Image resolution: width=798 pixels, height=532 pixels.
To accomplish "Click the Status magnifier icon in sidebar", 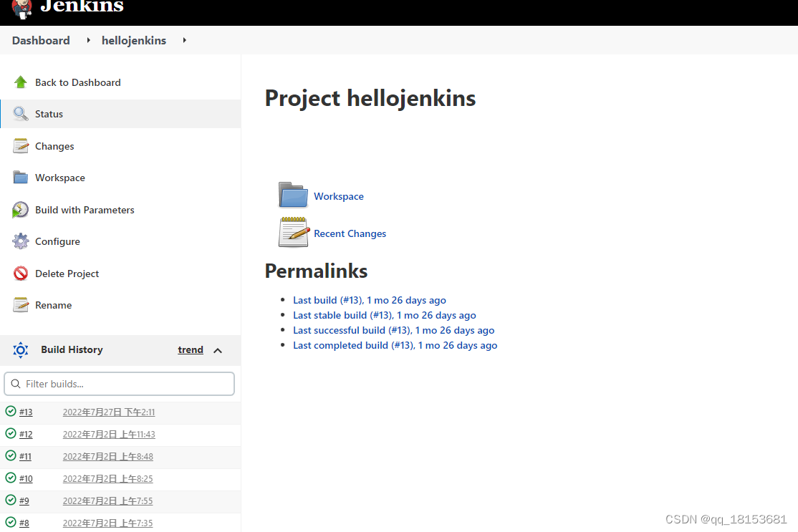I will click(21, 114).
